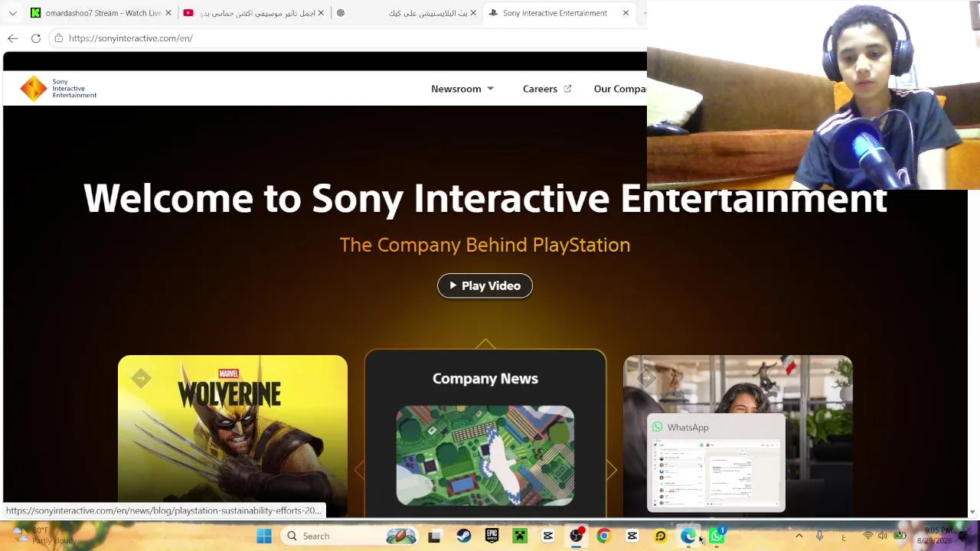The height and width of the screenshot is (551, 980).
Task: Open the Careers external link
Action: click(547, 89)
